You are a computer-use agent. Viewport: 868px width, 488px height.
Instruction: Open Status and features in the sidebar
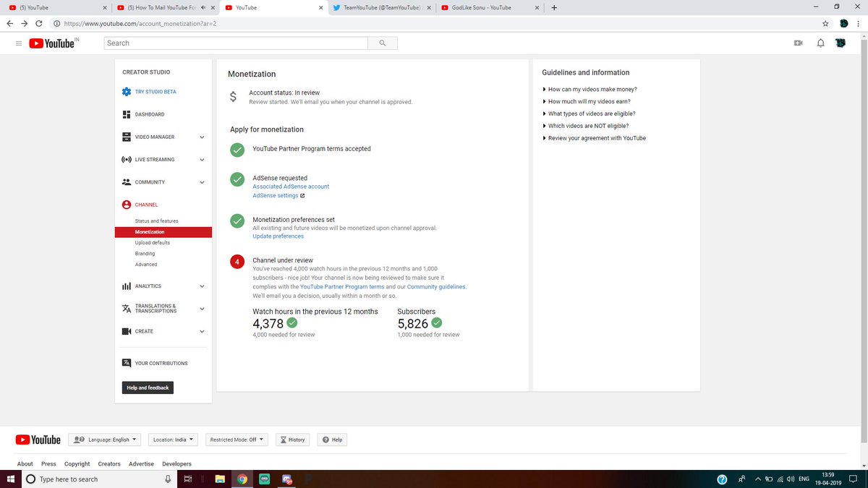click(x=156, y=221)
